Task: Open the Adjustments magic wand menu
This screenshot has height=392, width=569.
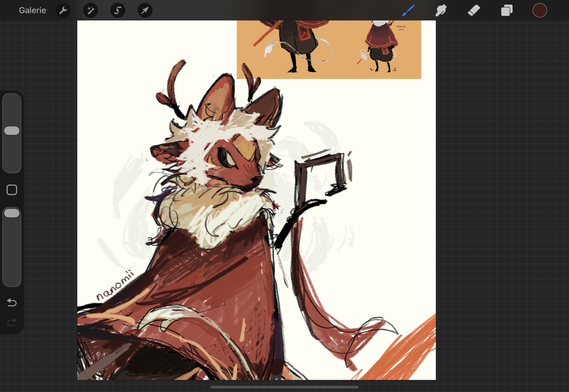Action: click(90, 11)
